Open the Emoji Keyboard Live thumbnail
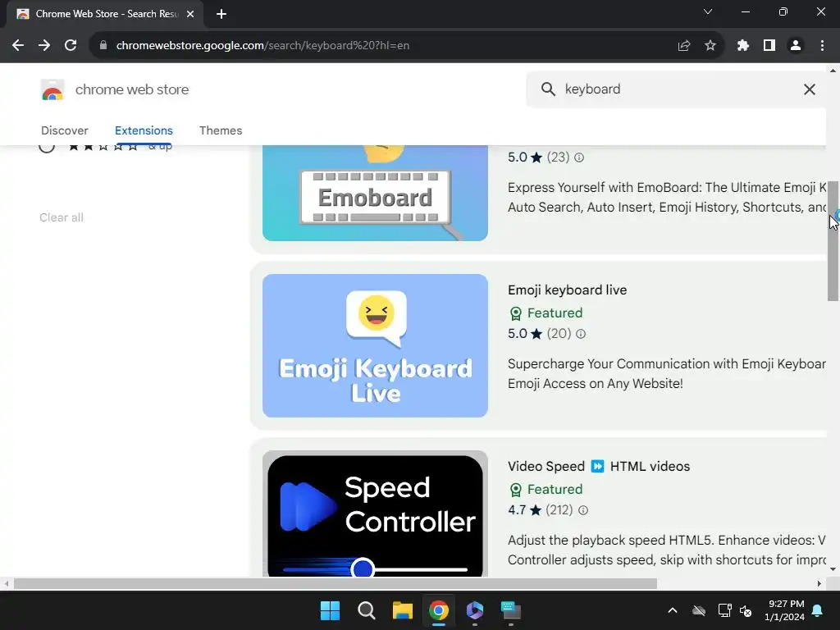This screenshot has width=840, height=630. (375, 345)
